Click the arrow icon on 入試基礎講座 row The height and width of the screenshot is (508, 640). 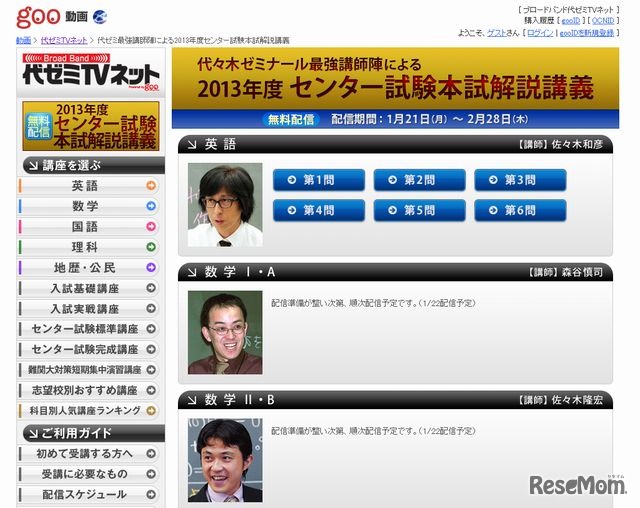point(151,288)
